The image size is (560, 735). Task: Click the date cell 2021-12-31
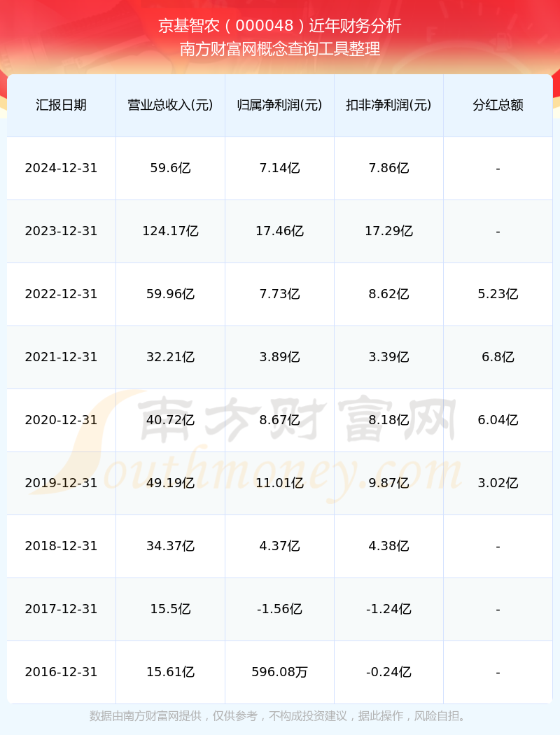(x=62, y=357)
